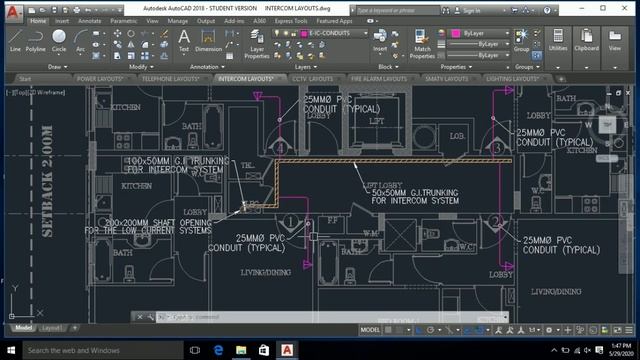Click the Dimension tool

click(x=208, y=40)
